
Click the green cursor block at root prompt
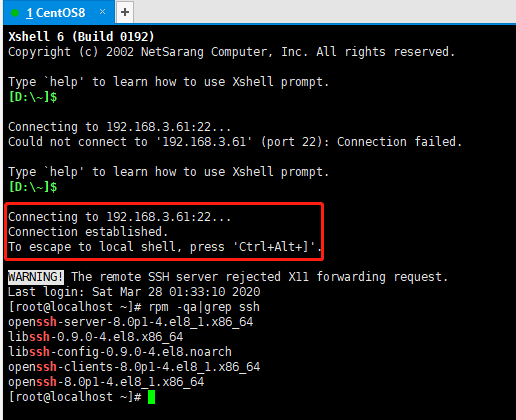pyautogui.click(x=151, y=397)
